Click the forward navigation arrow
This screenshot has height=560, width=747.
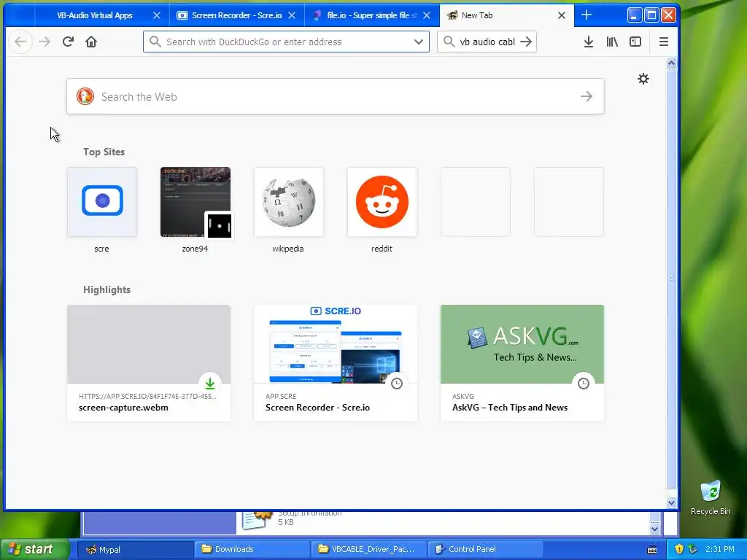pyautogui.click(x=44, y=42)
